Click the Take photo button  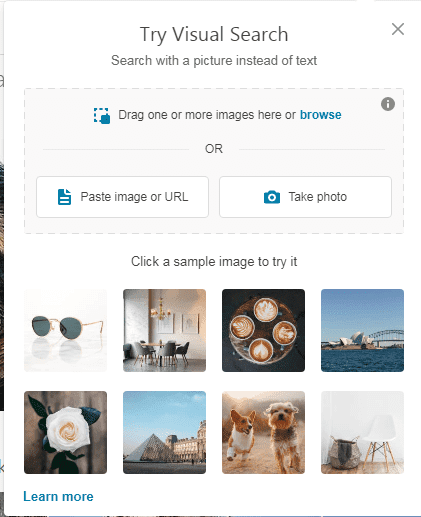[305, 197]
